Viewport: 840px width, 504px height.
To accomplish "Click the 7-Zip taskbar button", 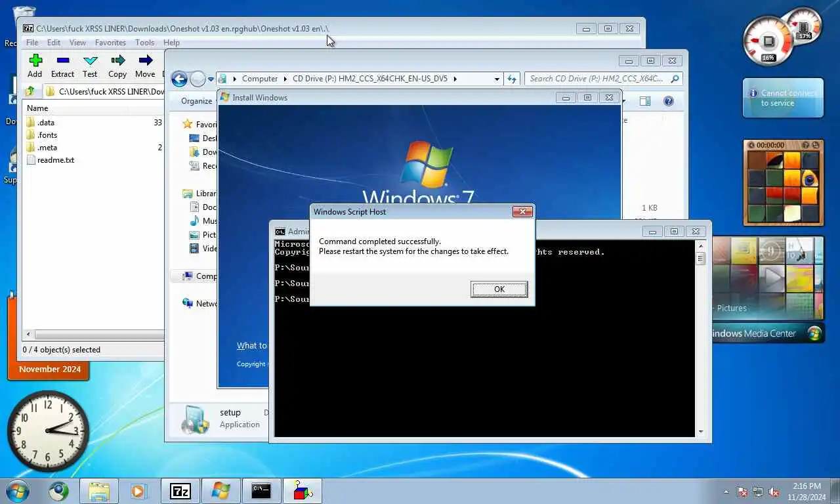I will 180,491.
